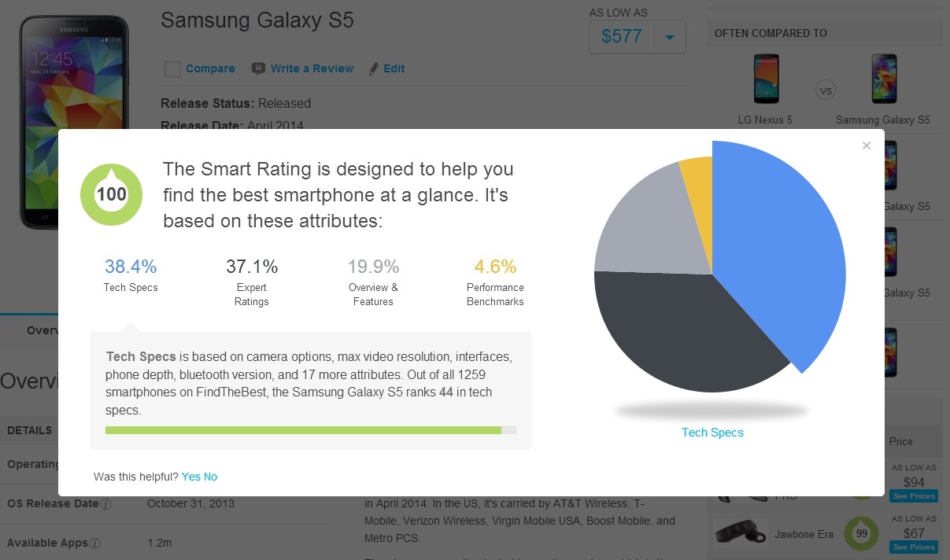Select the 37.1% Expert Ratings attribute
Viewport: 950px width, 560px height.
252,282
